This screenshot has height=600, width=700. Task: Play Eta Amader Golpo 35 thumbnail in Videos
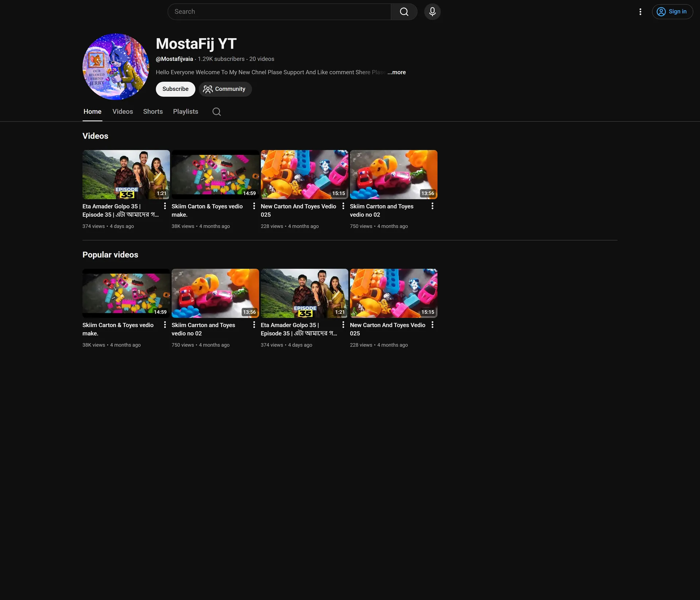126,175
